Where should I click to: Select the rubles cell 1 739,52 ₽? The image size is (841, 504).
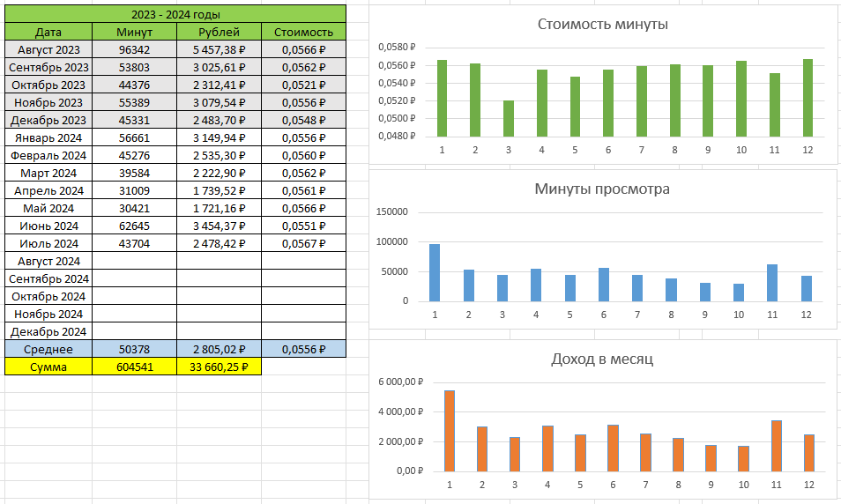click(x=219, y=191)
